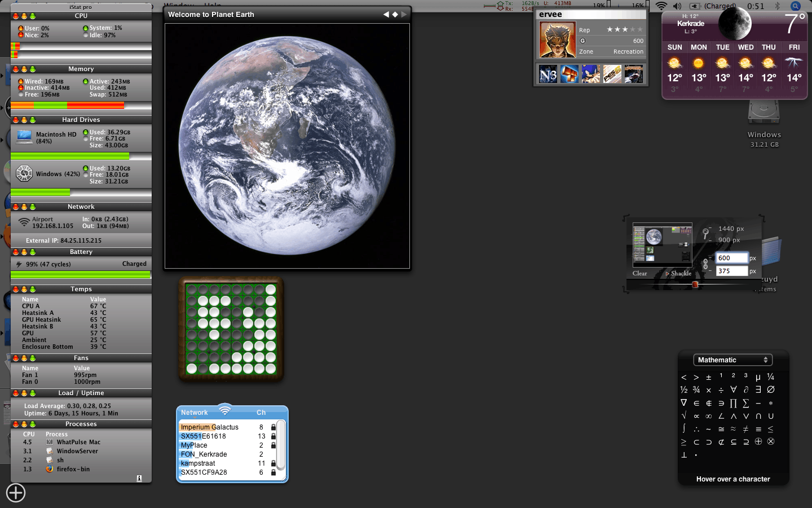The width and height of the screenshot is (812, 508).
Task: Click the division ÷ symbol
Action: click(x=721, y=390)
